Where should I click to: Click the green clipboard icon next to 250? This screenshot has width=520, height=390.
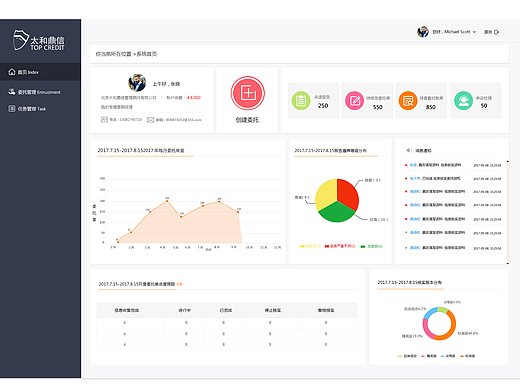pos(301,100)
